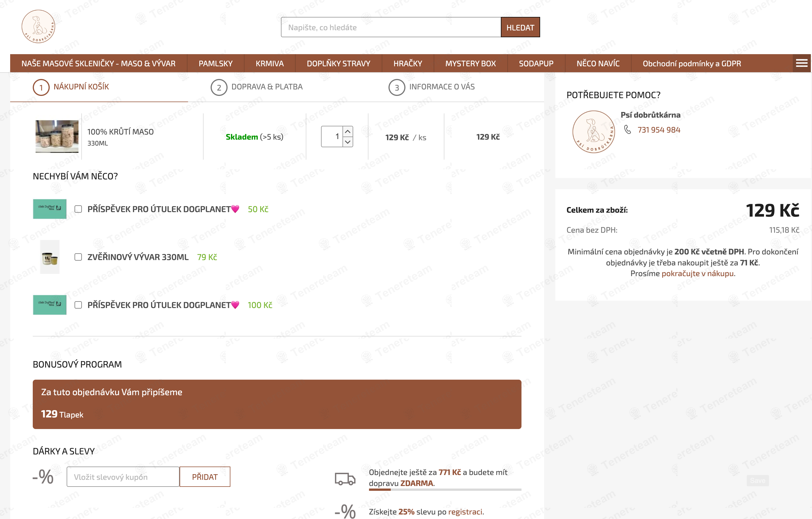Open Doplňky stravy in the navigation
Viewport: 812px width, 519px height.
pyautogui.click(x=338, y=63)
